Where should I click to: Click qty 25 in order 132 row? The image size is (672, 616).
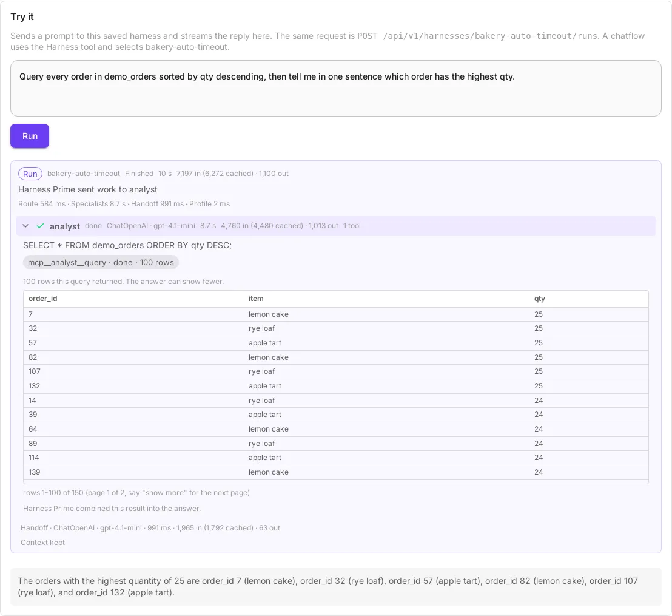pyautogui.click(x=539, y=386)
